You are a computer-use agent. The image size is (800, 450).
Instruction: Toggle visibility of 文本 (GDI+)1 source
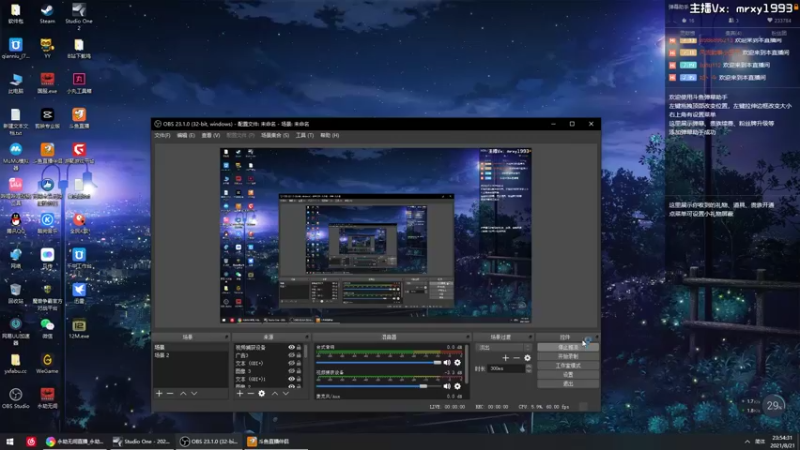point(291,379)
